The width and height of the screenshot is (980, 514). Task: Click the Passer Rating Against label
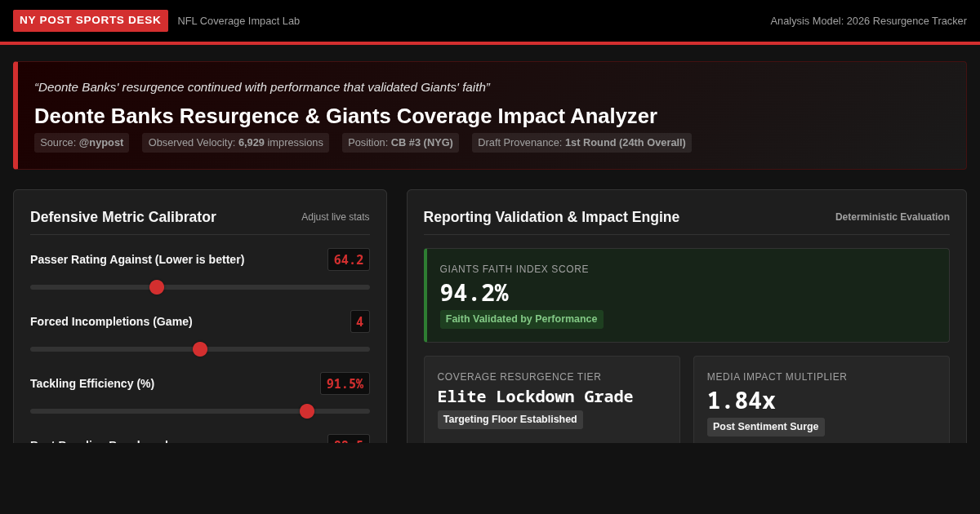[x=137, y=259]
